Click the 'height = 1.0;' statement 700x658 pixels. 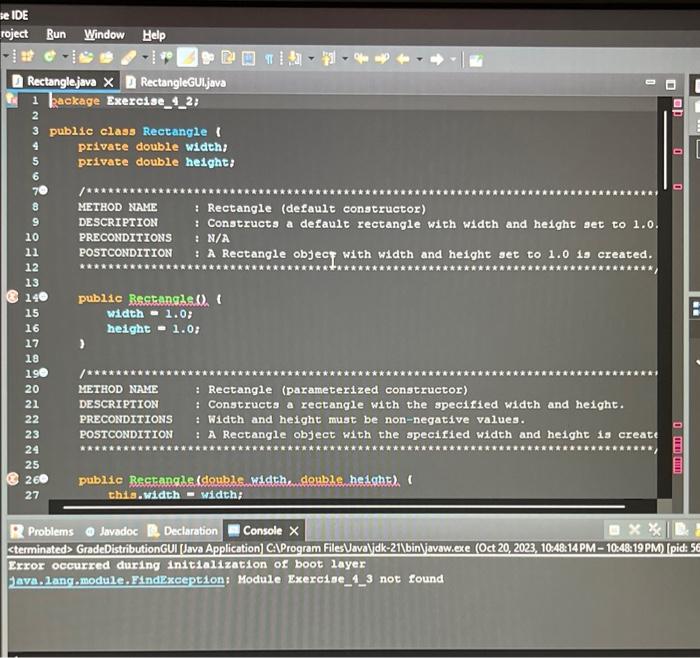click(x=153, y=329)
